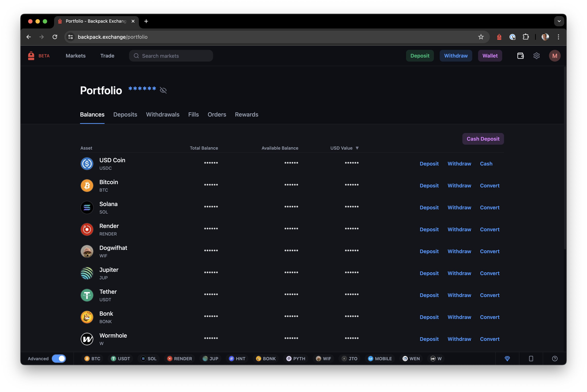Click the Solana asset icon

click(87, 208)
